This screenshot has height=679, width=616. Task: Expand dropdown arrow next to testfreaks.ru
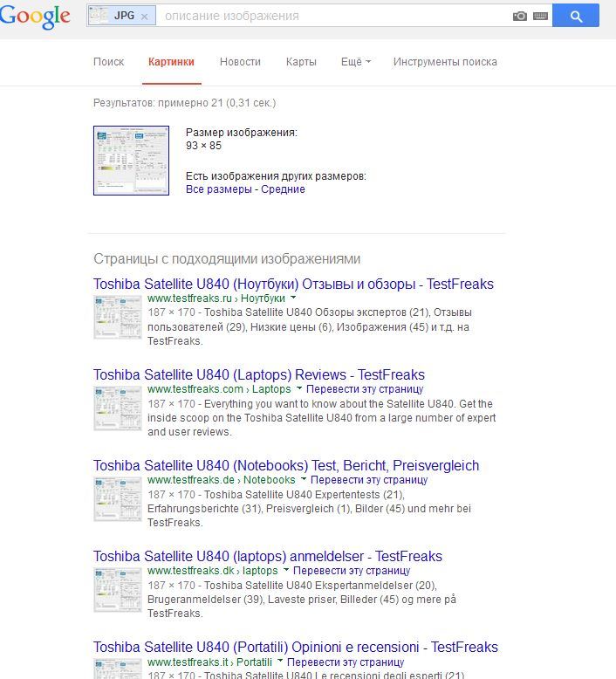(293, 298)
